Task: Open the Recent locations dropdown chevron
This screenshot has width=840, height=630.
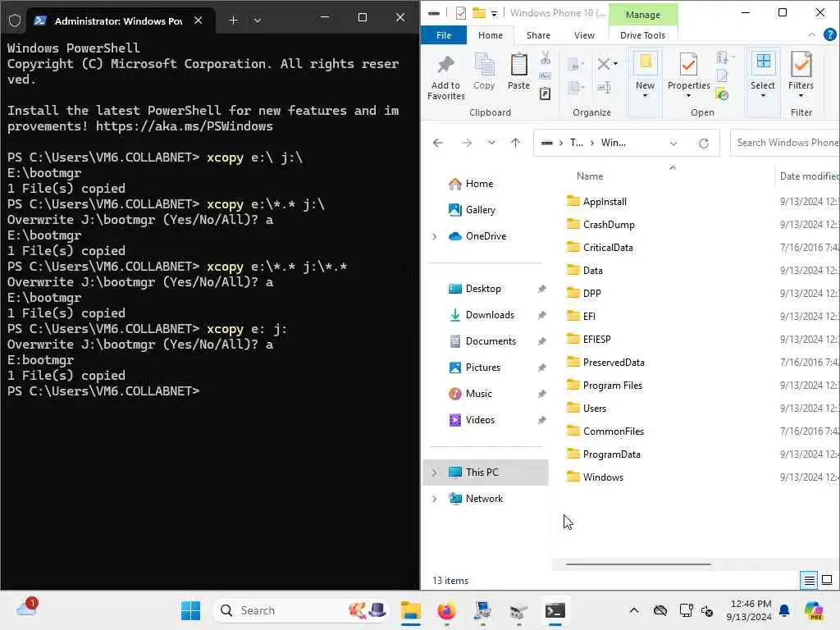Action: point(491,143)
